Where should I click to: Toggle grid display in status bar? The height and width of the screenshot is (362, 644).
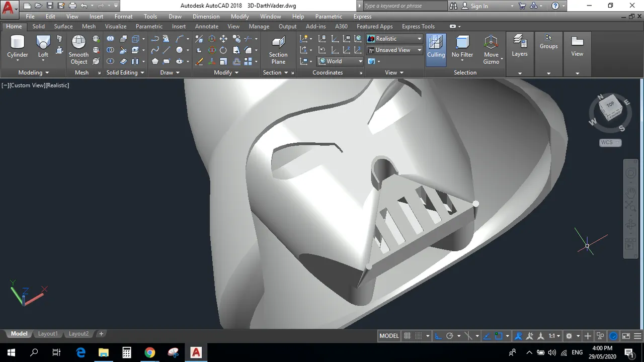[408, 336]
